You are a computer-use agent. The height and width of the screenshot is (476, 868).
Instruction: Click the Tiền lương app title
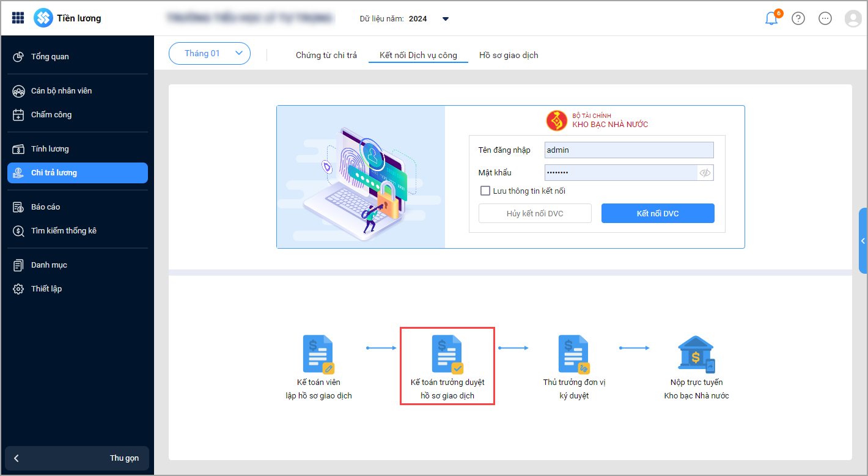point(79,18)
